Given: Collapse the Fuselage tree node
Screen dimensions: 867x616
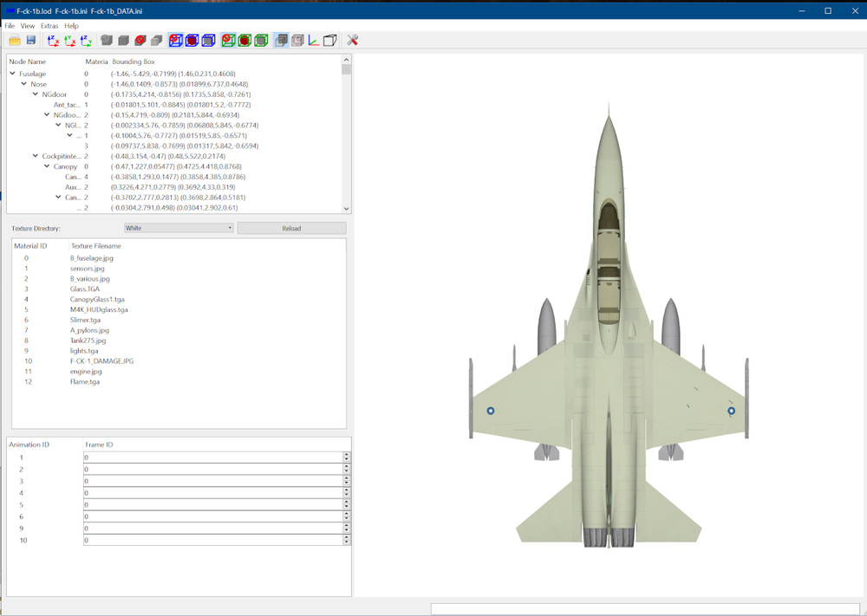Looking at the screenshot, I should 13,74.
